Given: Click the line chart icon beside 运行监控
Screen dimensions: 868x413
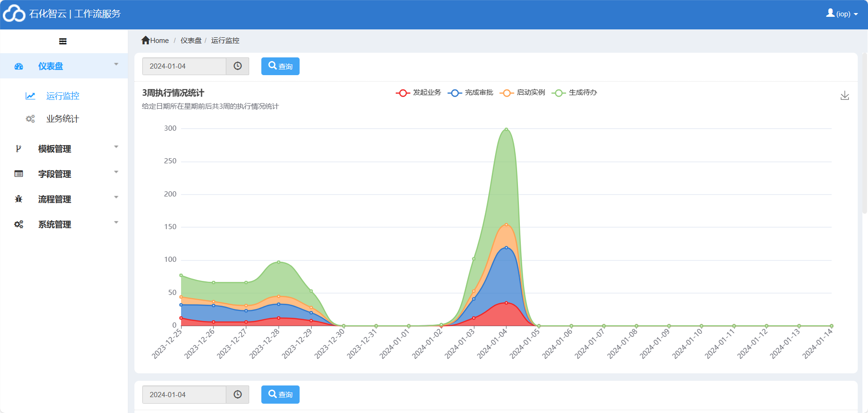Looking at the screenshot, I should tap(30, 96).
